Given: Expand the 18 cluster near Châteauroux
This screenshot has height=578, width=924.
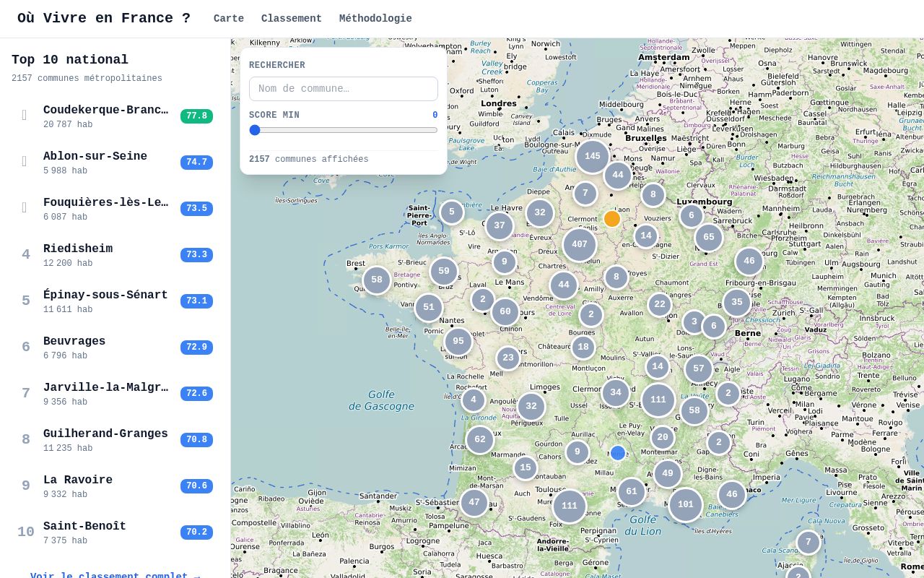Looking at the screenshot, I should tap(583, 347).
